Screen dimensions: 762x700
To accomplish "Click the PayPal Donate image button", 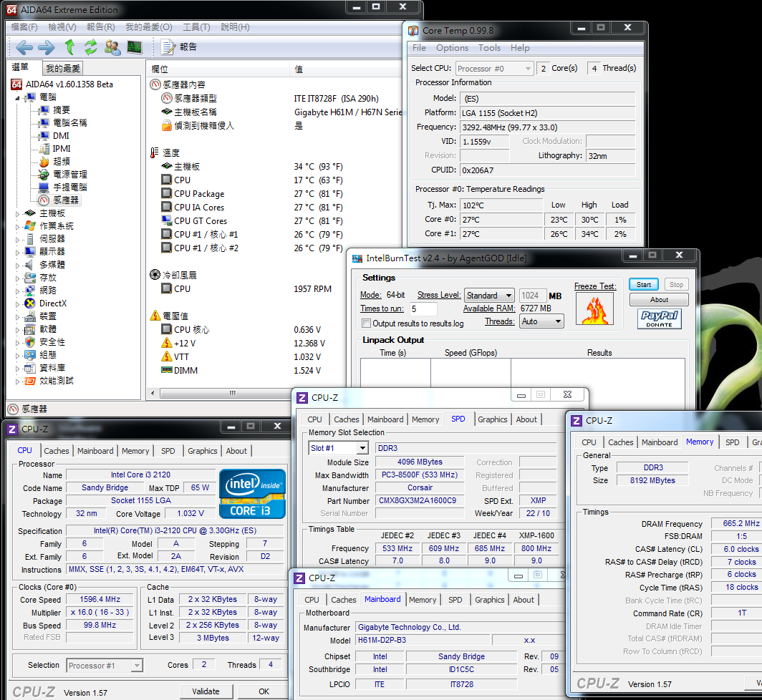I will 659,319.
